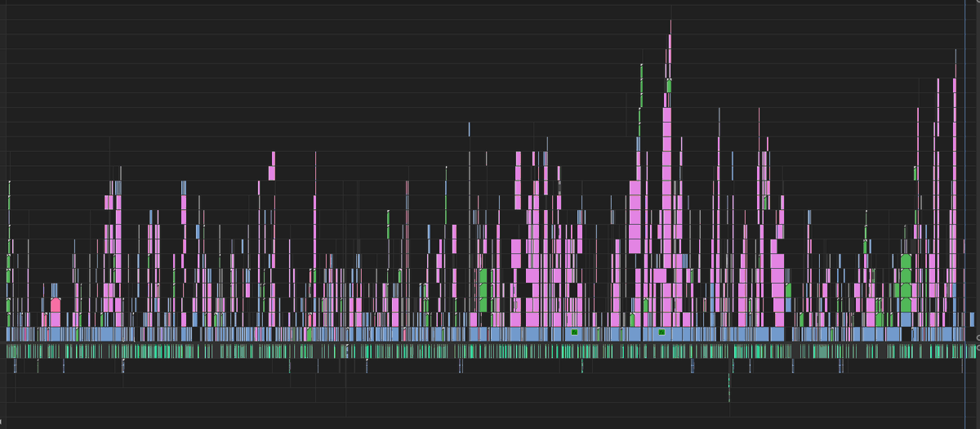Click the leftmost dark green square on blue track
The height and width of the screenshot is (429, 980).
coord(575,333)
